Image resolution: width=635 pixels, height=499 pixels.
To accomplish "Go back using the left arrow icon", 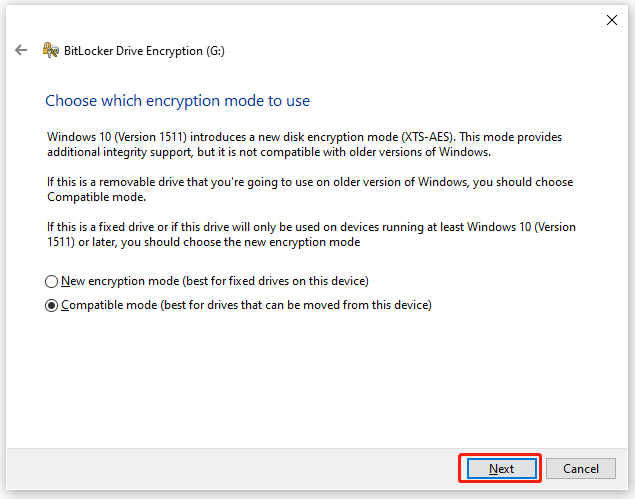I will [x=21, y=50].
